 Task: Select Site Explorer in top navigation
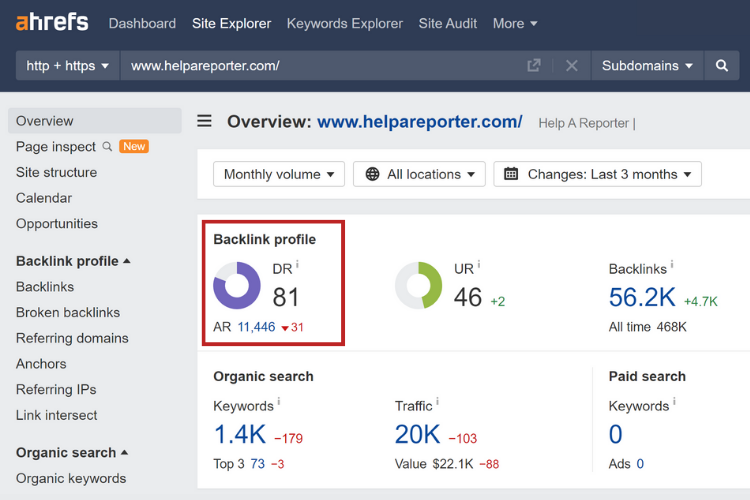[232, 23]
